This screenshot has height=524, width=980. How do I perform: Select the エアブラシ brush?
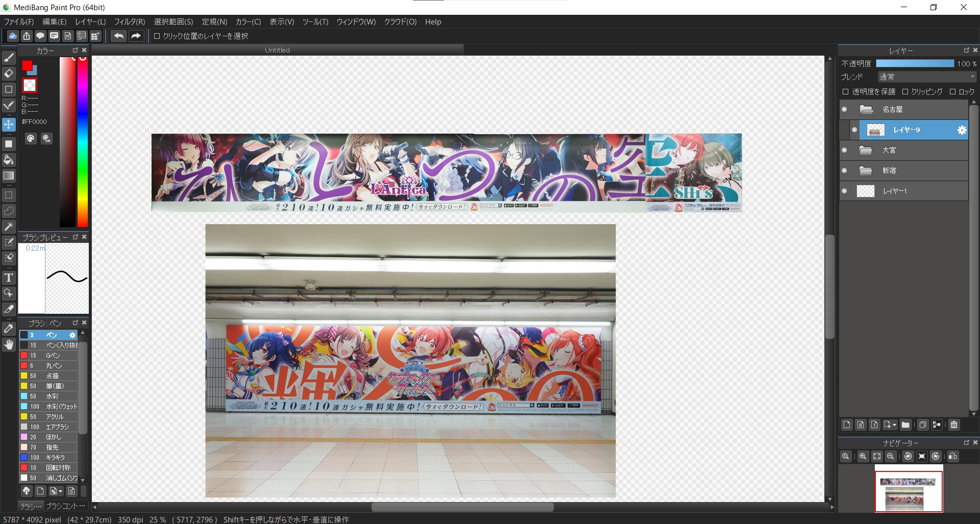48,427
